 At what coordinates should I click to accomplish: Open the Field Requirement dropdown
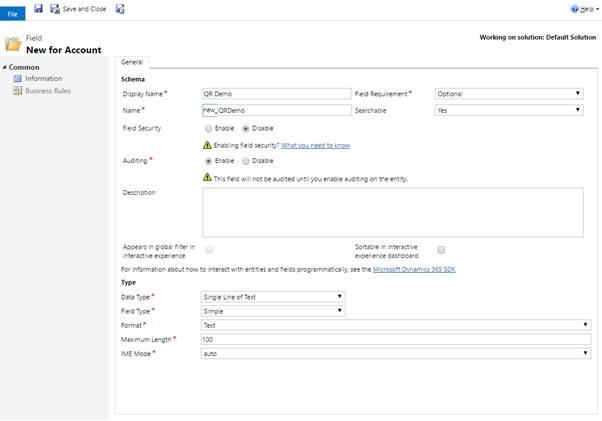[x=508, y=94]
